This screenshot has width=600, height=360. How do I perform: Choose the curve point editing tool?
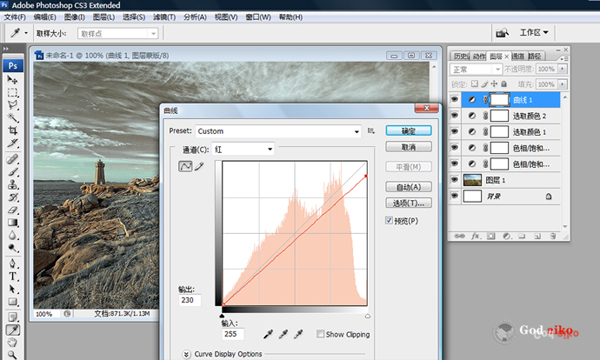point(186,166)
